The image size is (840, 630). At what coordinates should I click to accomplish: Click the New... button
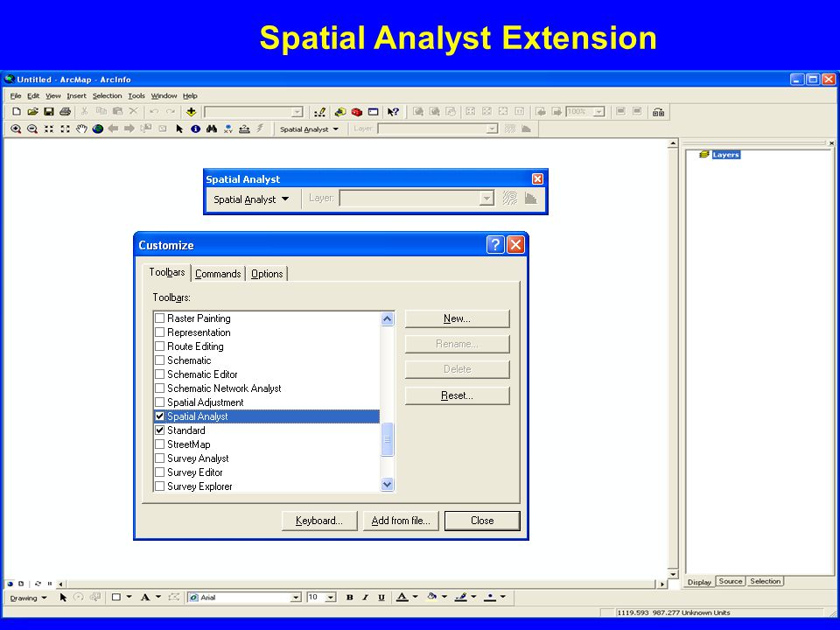pyautogui.click(x=457, y=318)
